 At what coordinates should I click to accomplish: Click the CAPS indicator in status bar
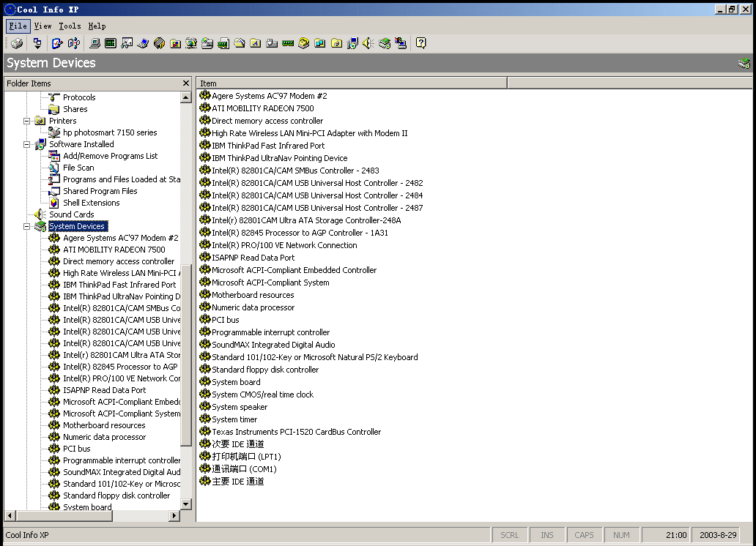[x=584, y=535]
